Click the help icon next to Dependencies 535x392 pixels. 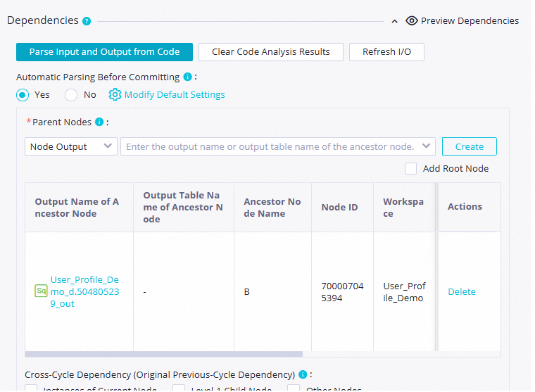pyautogui.click(x=87, y=22)
